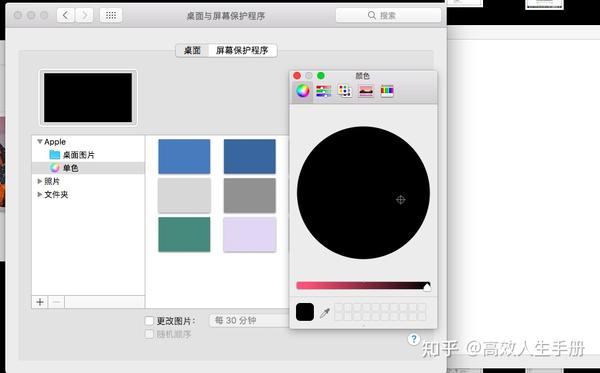Expand the 文件夹 group
Image resolution: width=600 pixels, height=373 pixels.
[39, 194]
